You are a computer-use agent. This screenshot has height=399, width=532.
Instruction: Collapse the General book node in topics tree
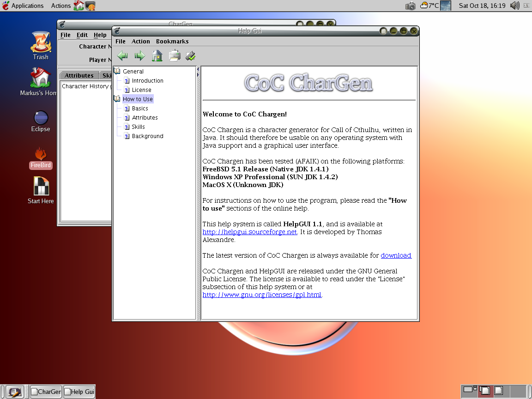[x=117, y=71]
